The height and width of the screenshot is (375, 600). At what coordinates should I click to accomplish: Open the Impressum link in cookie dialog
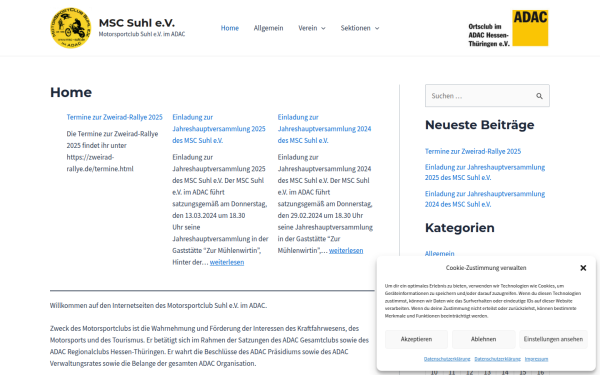pos(536,359)
